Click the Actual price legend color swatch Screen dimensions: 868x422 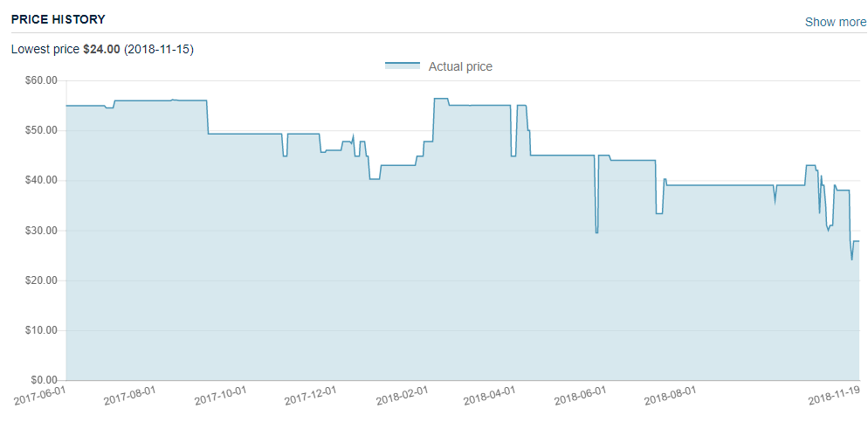point(403,66)
